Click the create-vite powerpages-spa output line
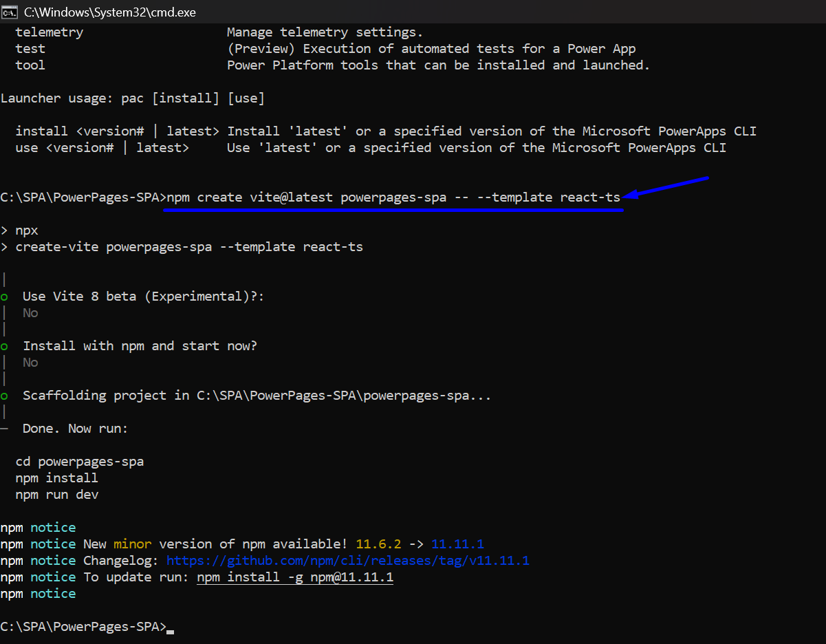The width and height of the screenshot is (826, 644). pos(189,247)
